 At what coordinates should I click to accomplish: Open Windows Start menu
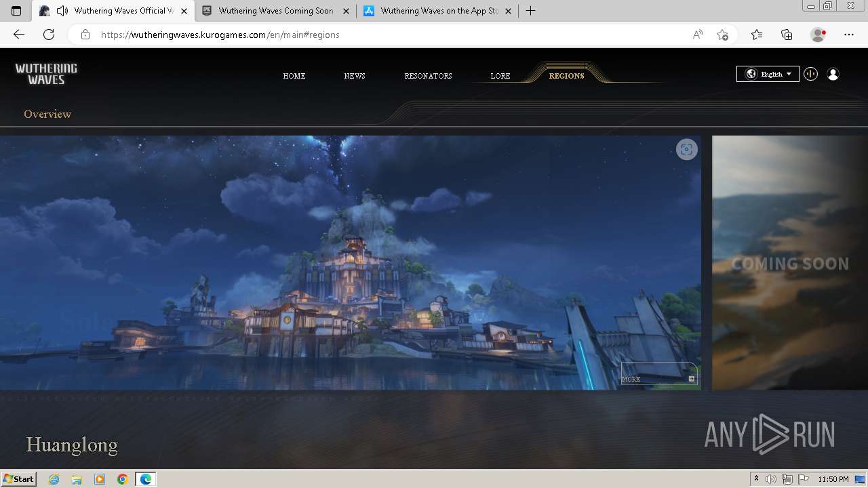coord(19,479)
